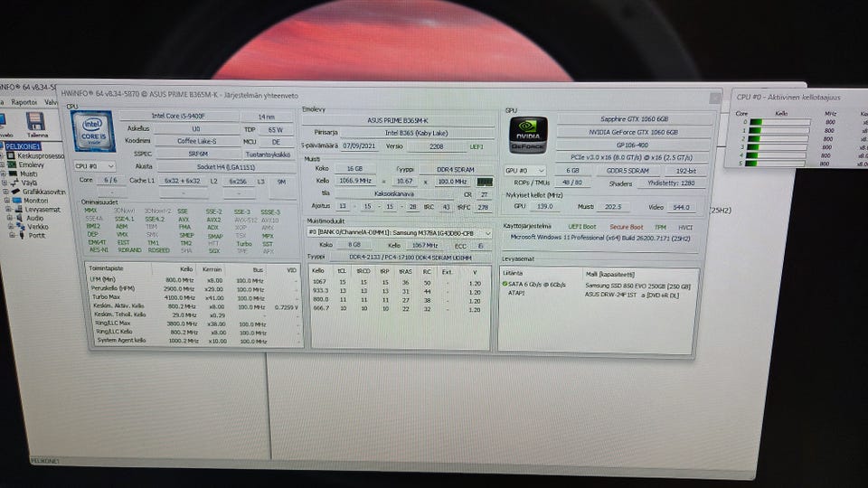Open the CPU #0 selector dropdown
The height and width of the screenshot is (488, 868).
[x=95, y=166]
